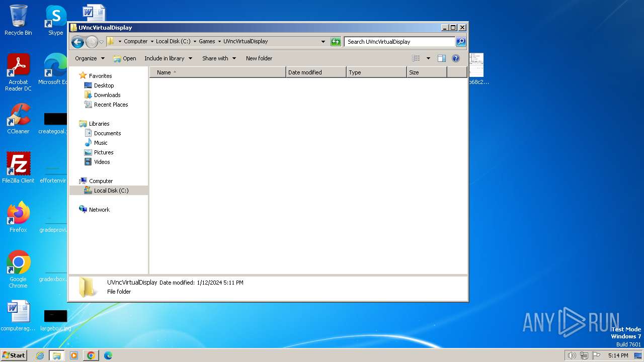The width and height of the screenshot is (644, 362).
Task: Sort by the Date modified column
Action: [316, 72]
